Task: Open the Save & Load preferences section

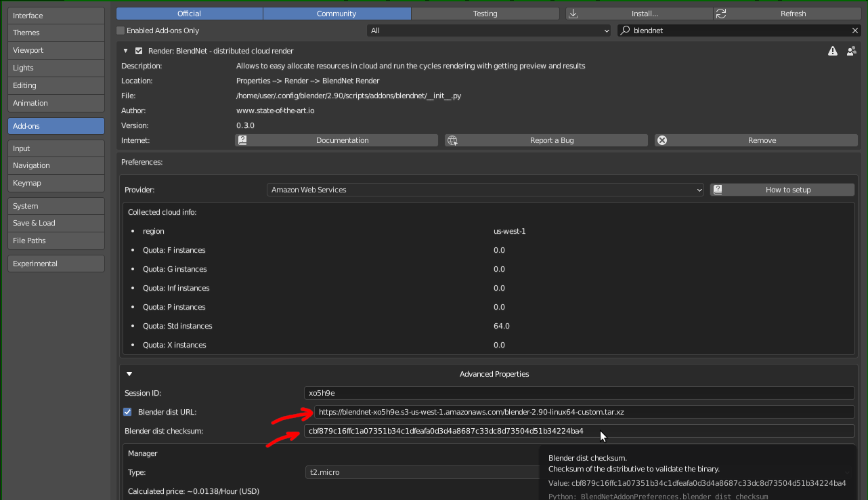Action: coord(56,223)
